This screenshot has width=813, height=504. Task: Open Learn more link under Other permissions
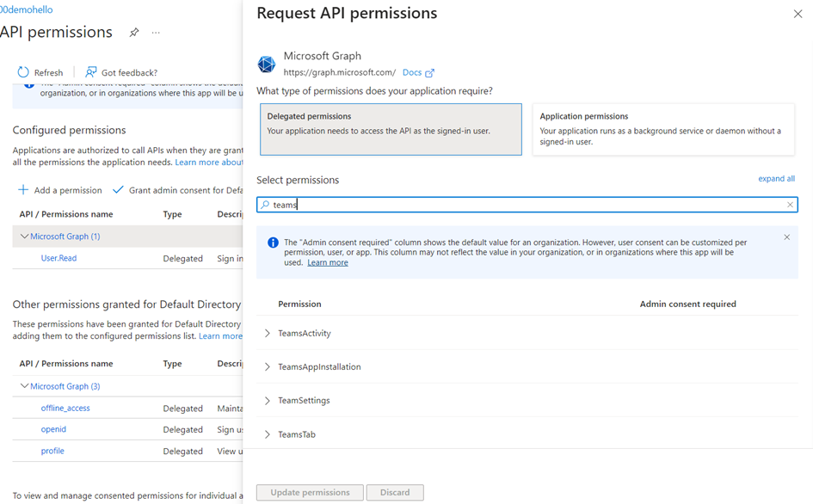point(221,336)
